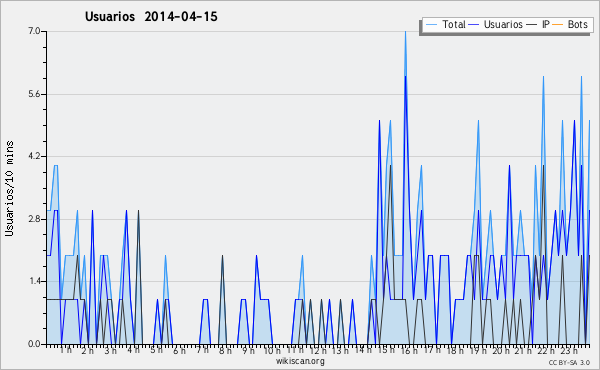The height and width of the screenshot is (370, 600).
Task: Click the Bots legend entry
Action: pos(570,24)
